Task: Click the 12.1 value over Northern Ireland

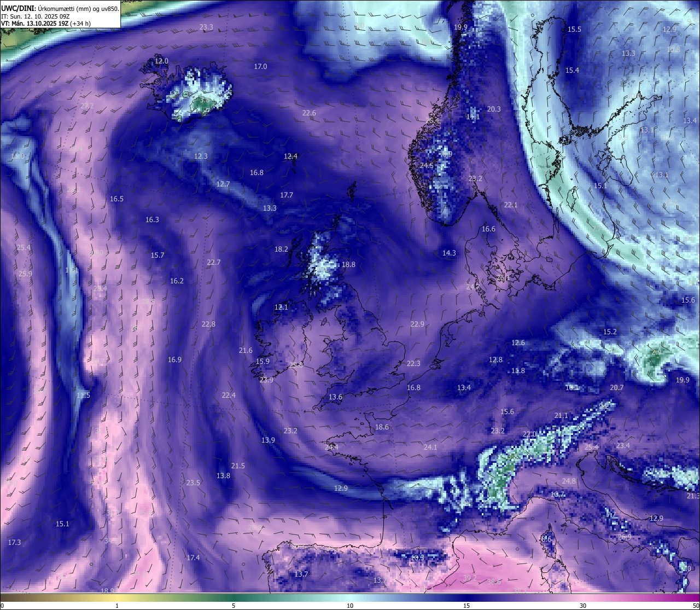Action: 281,307
